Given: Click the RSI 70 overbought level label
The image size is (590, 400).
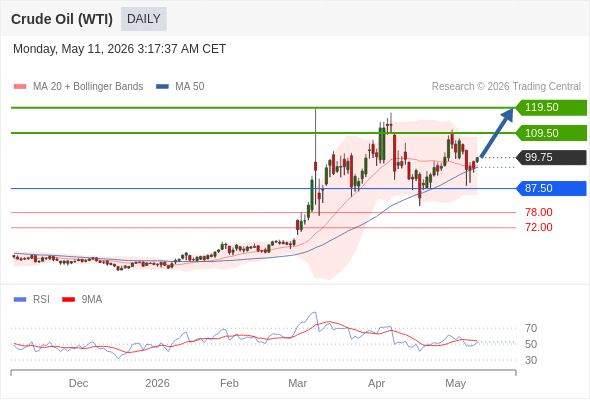Looking at the screenshot, I should (x=531, y=329).
